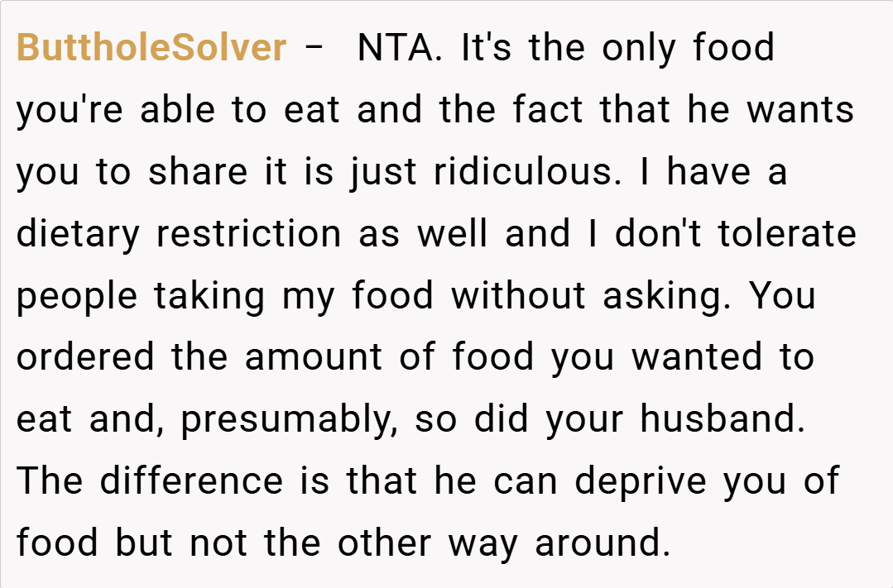Click the "NTA." verdict text
893x588 pixels.
coord(401,48)
